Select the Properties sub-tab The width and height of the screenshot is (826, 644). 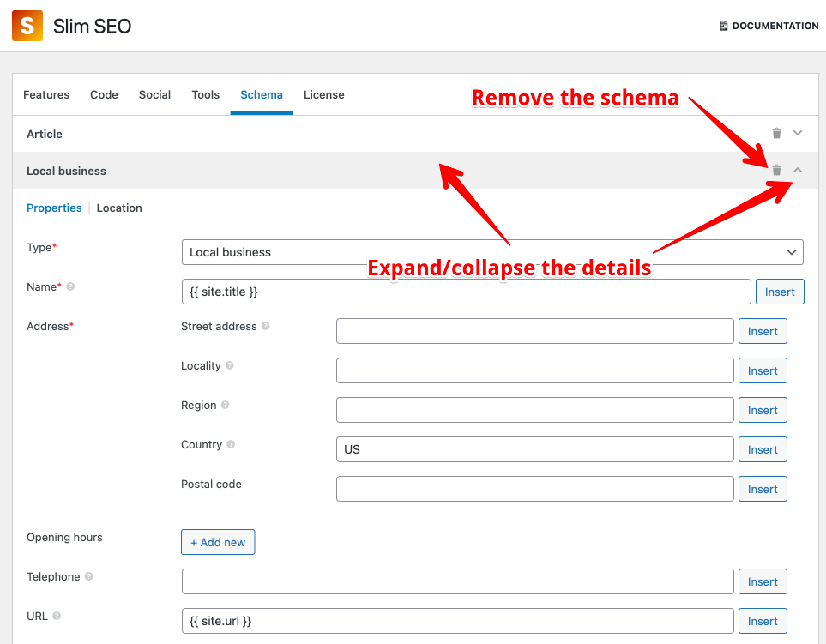pos(54,208)
